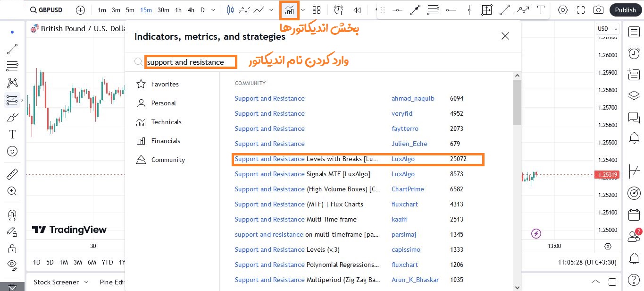Image resolution: width=644 pixels, height=291 pixels.
Task: Select the XABCD pattern tool in left sidebar
Action: tap(12, 83)
